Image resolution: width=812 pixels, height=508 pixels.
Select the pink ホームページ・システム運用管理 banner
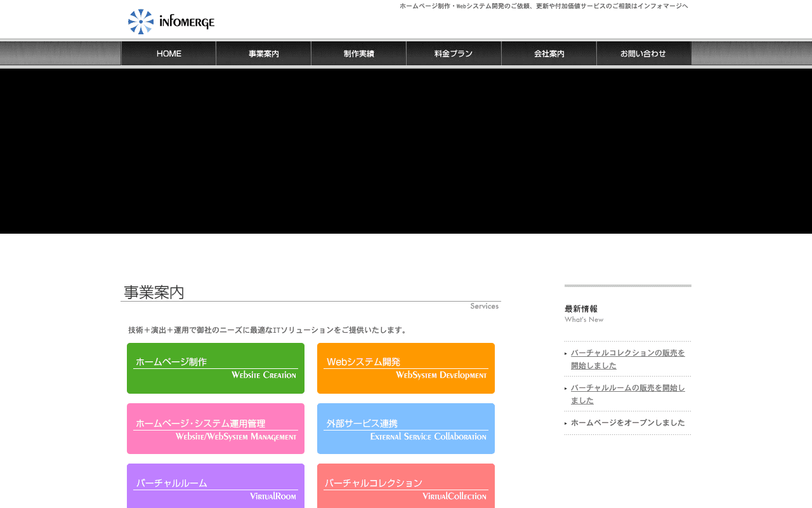(216, 429)
